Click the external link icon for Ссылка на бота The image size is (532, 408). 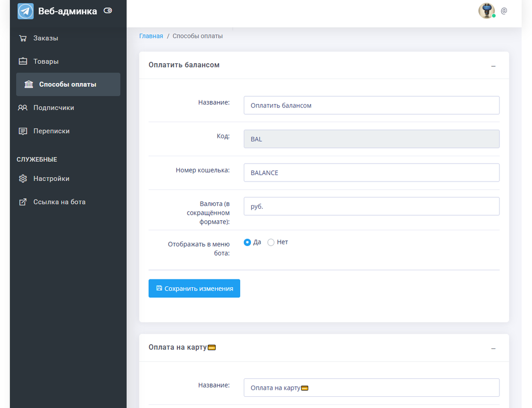coord(23,202)
